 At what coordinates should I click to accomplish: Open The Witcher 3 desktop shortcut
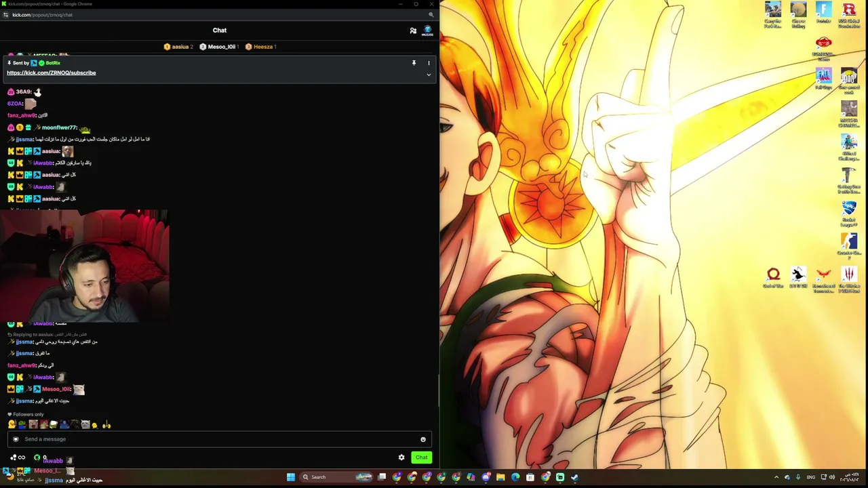pos(849,279)
